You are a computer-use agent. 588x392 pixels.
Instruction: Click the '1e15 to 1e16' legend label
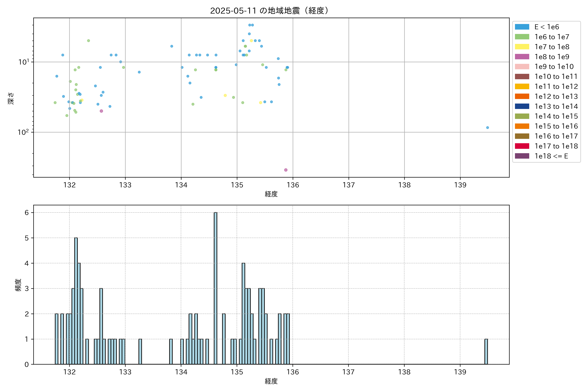point(556,126)
